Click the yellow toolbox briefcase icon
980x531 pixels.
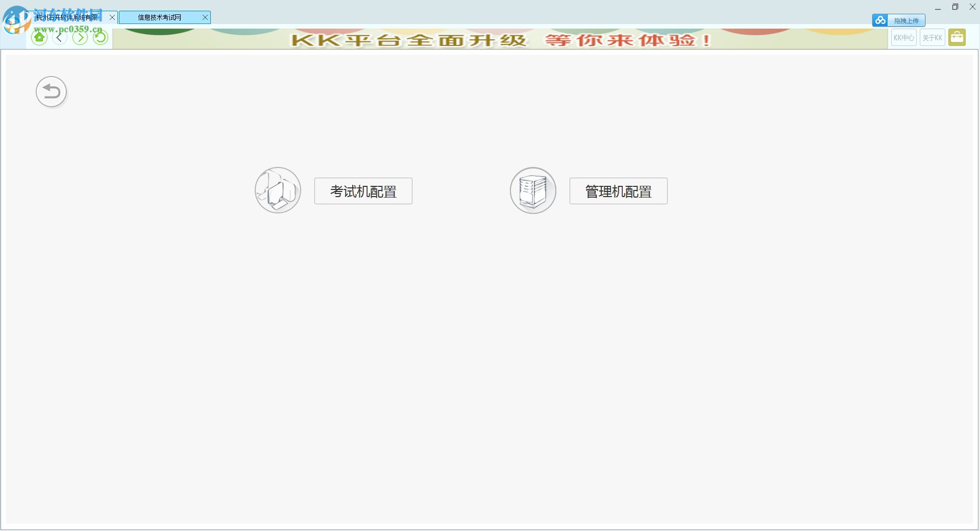957,38
